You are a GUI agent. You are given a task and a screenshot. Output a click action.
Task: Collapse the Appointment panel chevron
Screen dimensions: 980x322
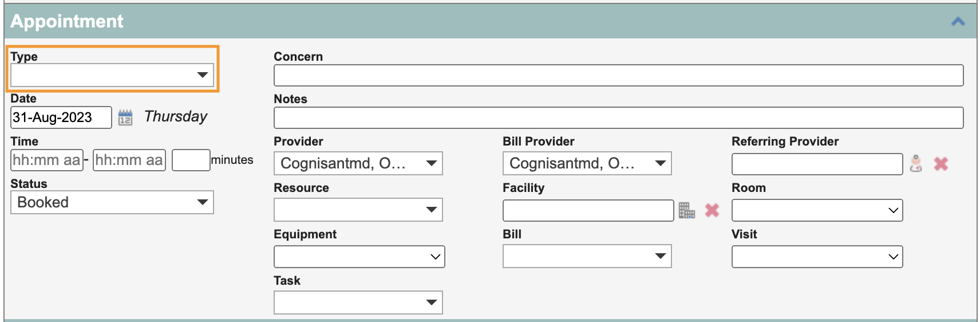click(958, 22)
